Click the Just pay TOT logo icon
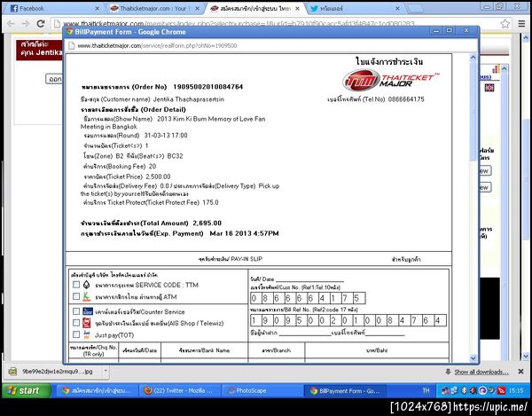 point(87,334)
